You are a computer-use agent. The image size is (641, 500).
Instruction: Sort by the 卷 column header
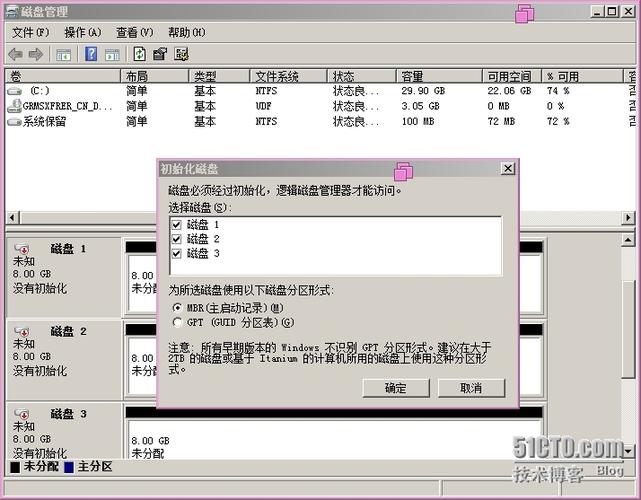(x=63, y=76)
